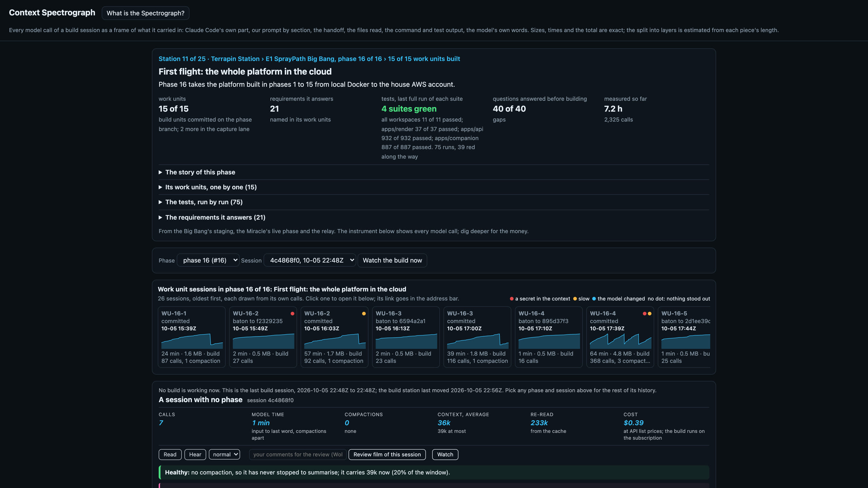Click '15 of 15 work units built' breadcrumb
868x488 pixels.
click(424, 59)
